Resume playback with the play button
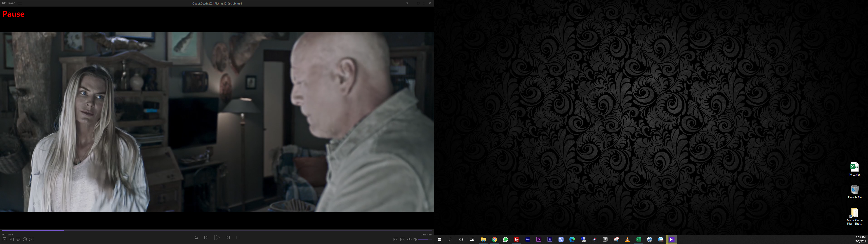 [217, 238]
